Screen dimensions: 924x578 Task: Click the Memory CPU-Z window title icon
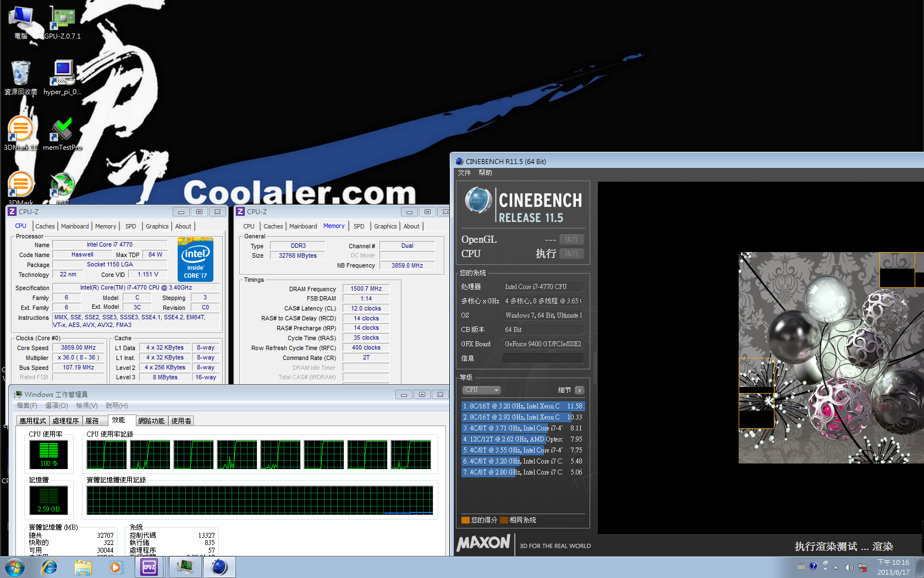pyautogui.click(x=240, y=211)
